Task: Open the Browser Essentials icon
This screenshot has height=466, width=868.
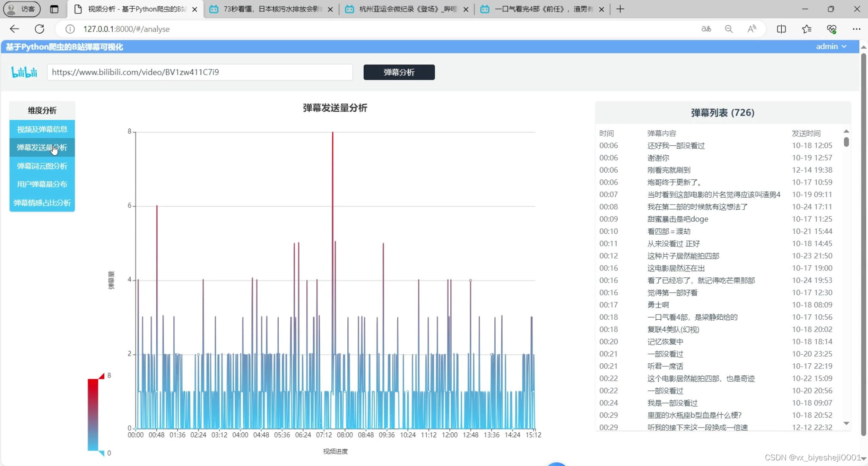Action: coord(832,29)
